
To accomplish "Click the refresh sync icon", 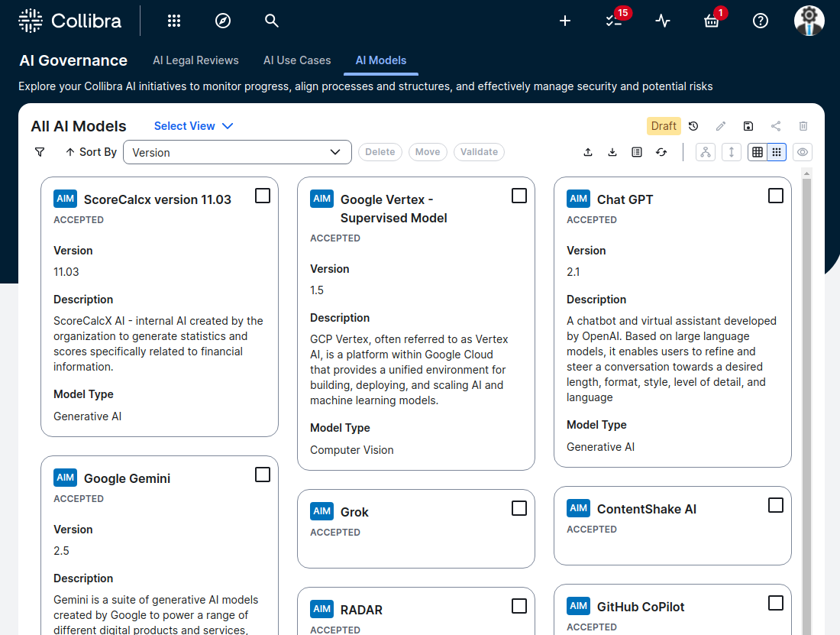I will point(661,152).
